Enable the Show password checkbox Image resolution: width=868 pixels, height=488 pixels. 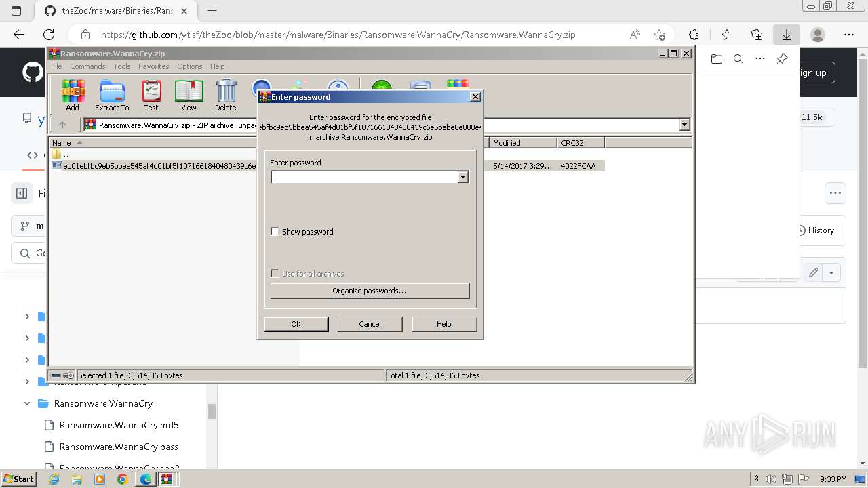click(x=275, y=232)
